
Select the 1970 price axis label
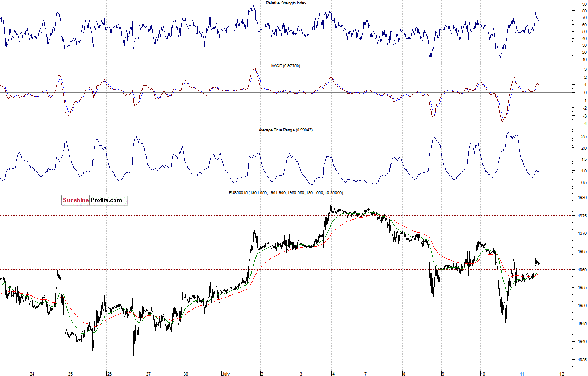(583, 233)
